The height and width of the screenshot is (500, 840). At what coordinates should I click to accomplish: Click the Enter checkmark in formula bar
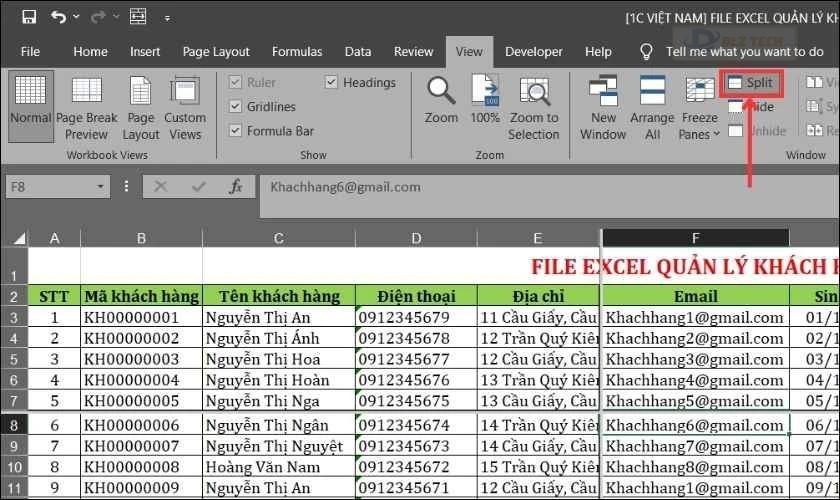pyautogui.click(x=199, y=186)
